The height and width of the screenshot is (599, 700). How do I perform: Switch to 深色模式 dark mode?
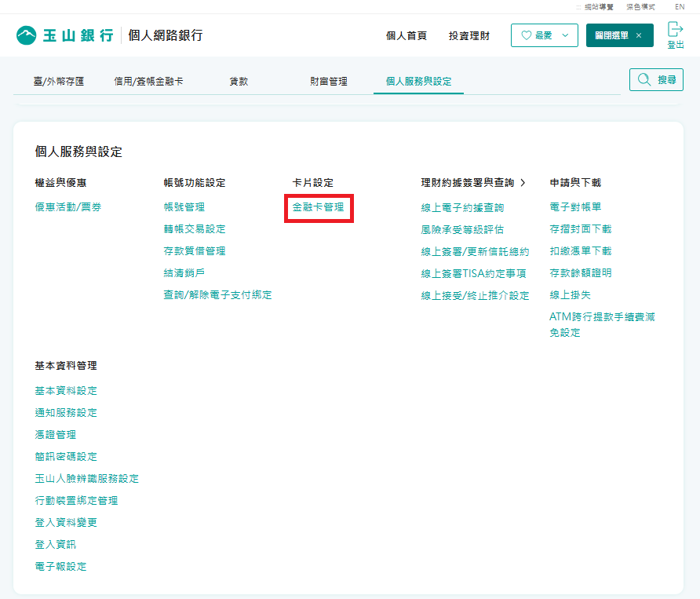[640, 7]
